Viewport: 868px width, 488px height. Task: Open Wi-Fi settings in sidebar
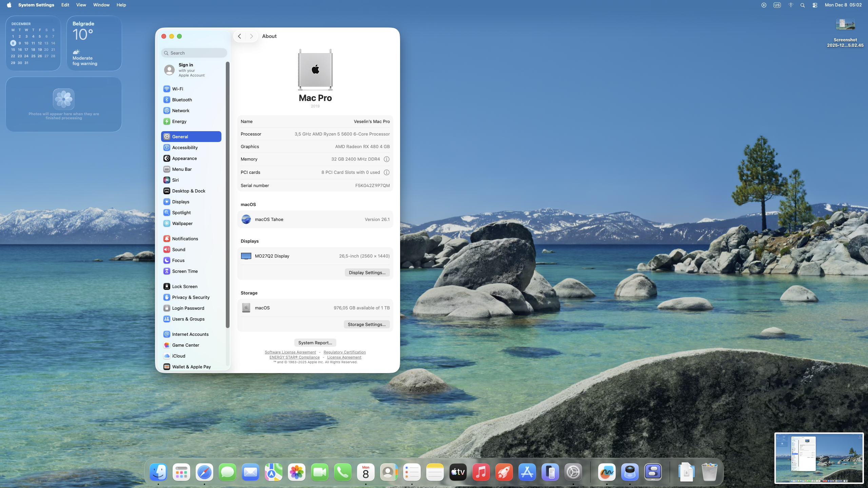click(x=178, y=89)
